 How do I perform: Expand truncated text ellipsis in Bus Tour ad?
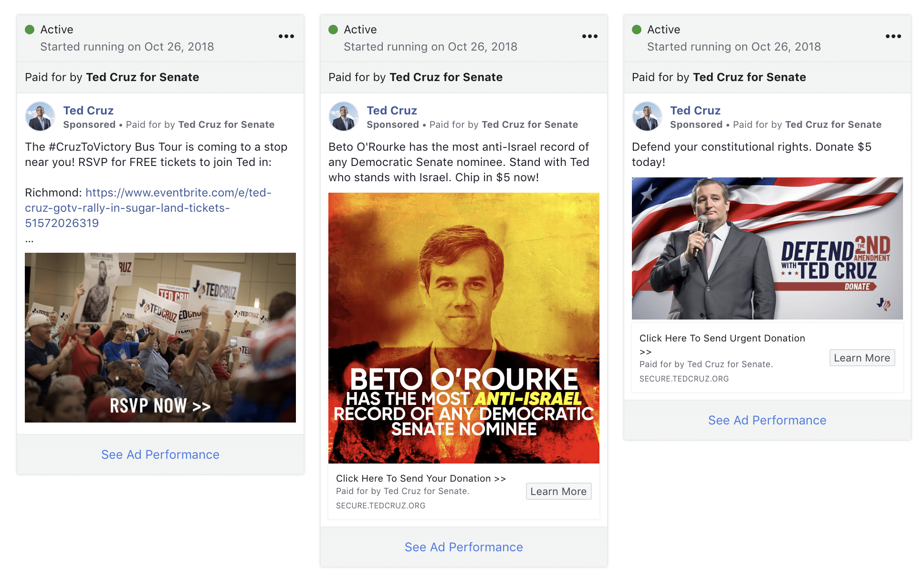pyautogui.click(x=30, y=240)
